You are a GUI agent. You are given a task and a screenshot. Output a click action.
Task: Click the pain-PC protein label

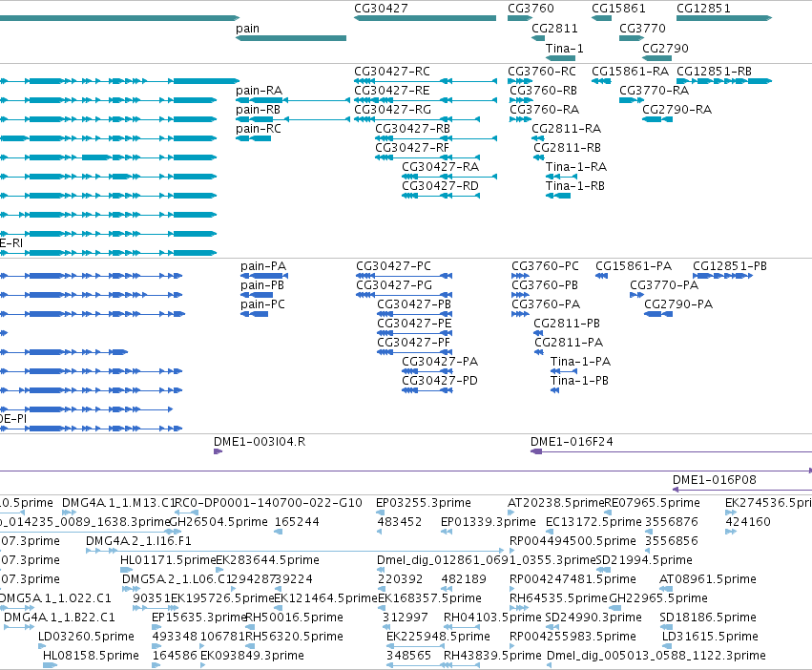pyautogui.click(x=262, y=304)
